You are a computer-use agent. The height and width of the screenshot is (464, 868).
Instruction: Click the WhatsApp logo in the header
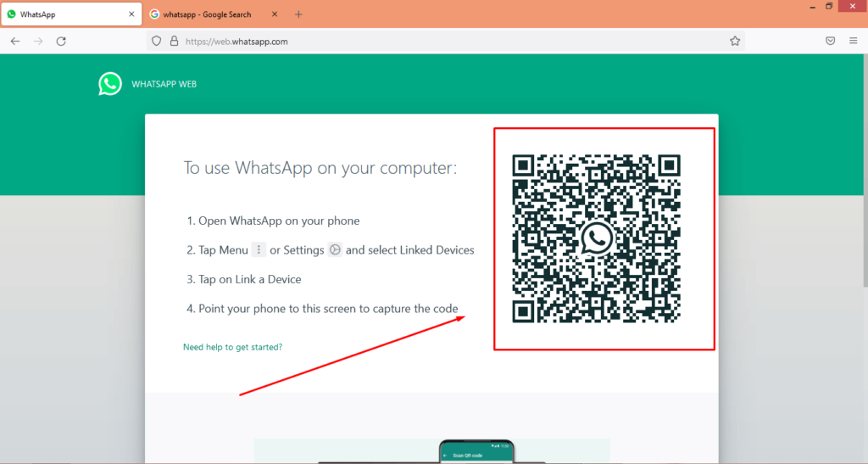(x=110, y=84)
